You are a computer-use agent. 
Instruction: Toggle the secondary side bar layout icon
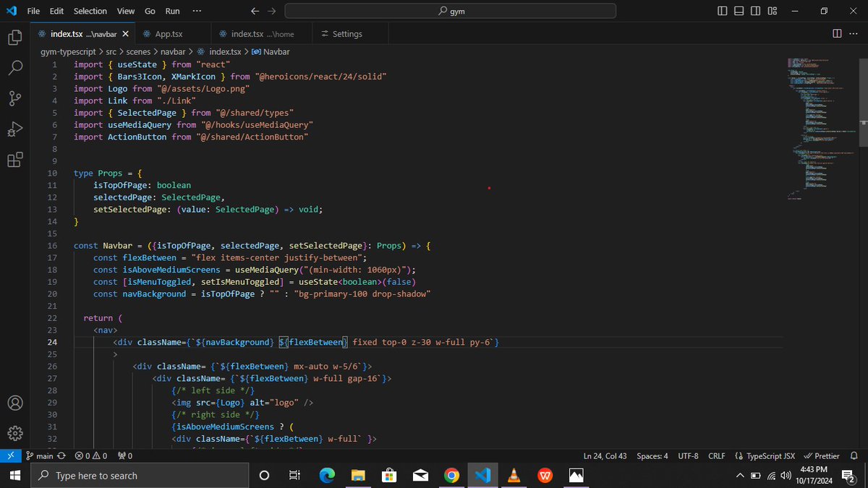755,11
